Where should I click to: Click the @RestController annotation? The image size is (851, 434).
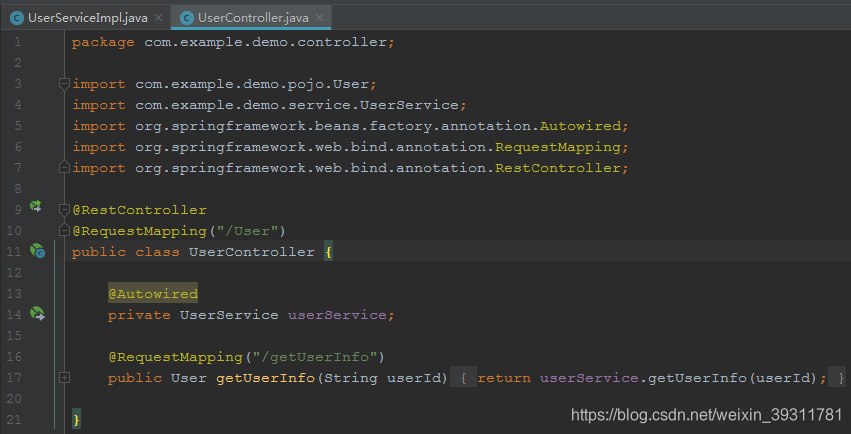tap(139, 210)
